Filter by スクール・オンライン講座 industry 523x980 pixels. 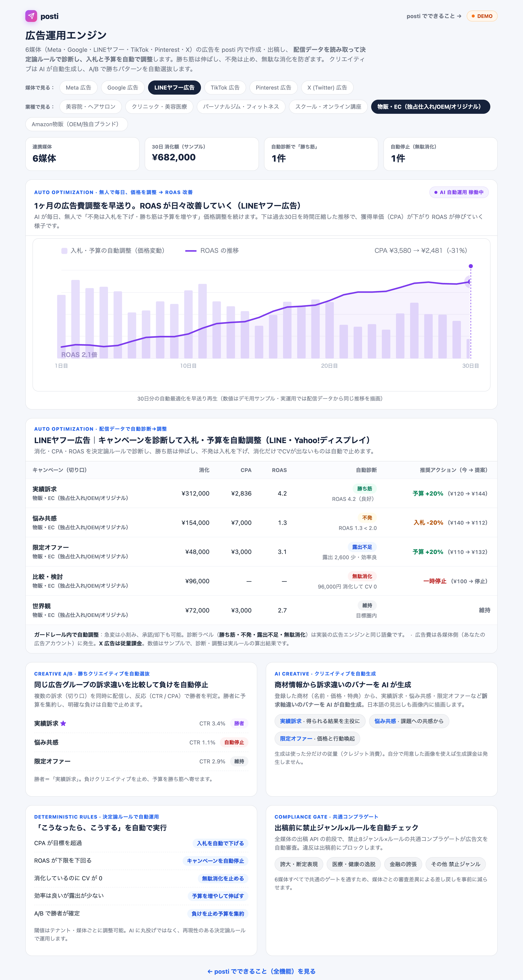[x=328, y=107]
